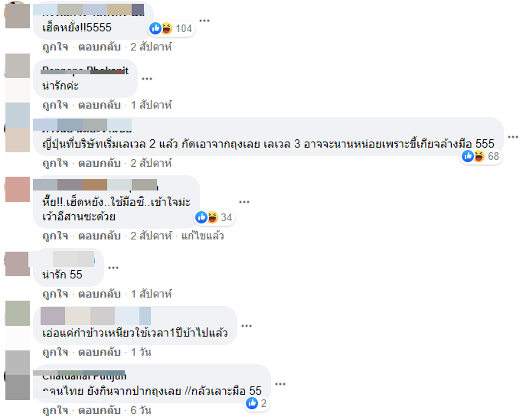Open options menu beside น่ารักค่ะ comment
Screen dimensions: 523x420
(147, 79)
